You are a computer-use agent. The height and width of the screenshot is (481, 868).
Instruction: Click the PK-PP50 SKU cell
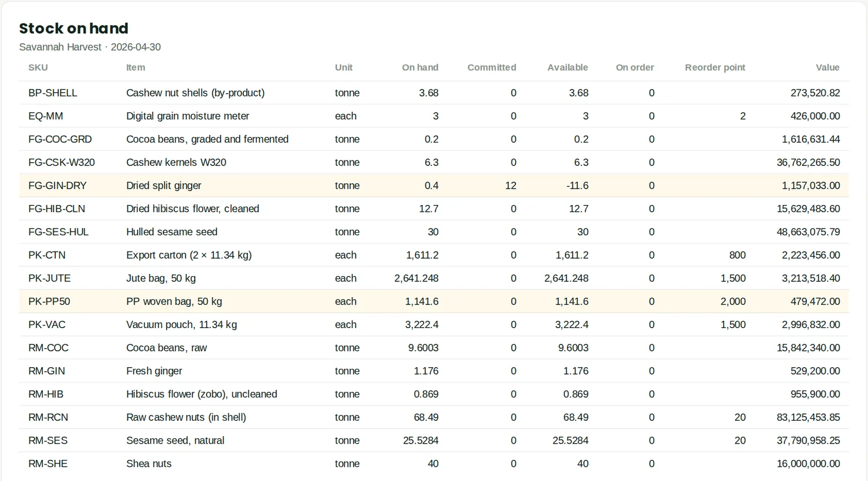click(49, 302)
